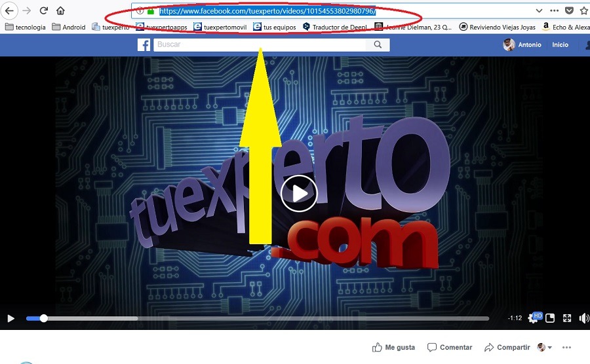Image resolution: width=590 pixels, height=364 pixels.
Task: Open the Echo & Alexa Amazon bookmark
Action: pyautogui.click(x=566, y=27)
